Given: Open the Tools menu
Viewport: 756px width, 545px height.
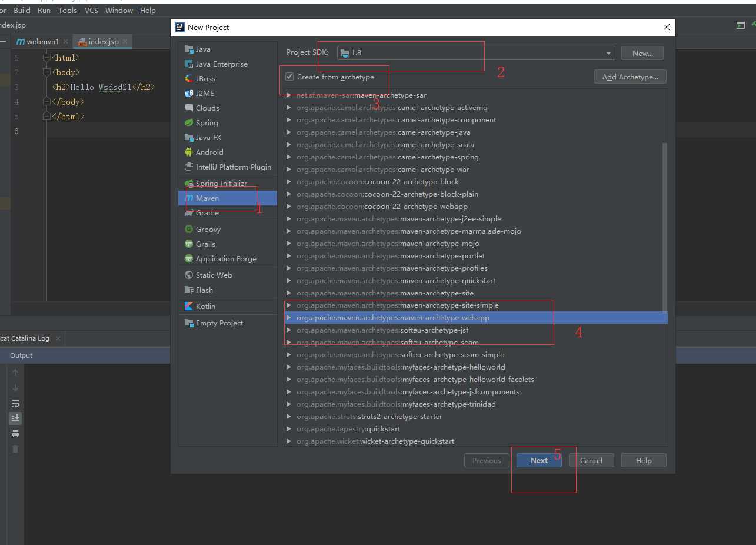Looking at the screenshot, I should (x=67, y=11).
